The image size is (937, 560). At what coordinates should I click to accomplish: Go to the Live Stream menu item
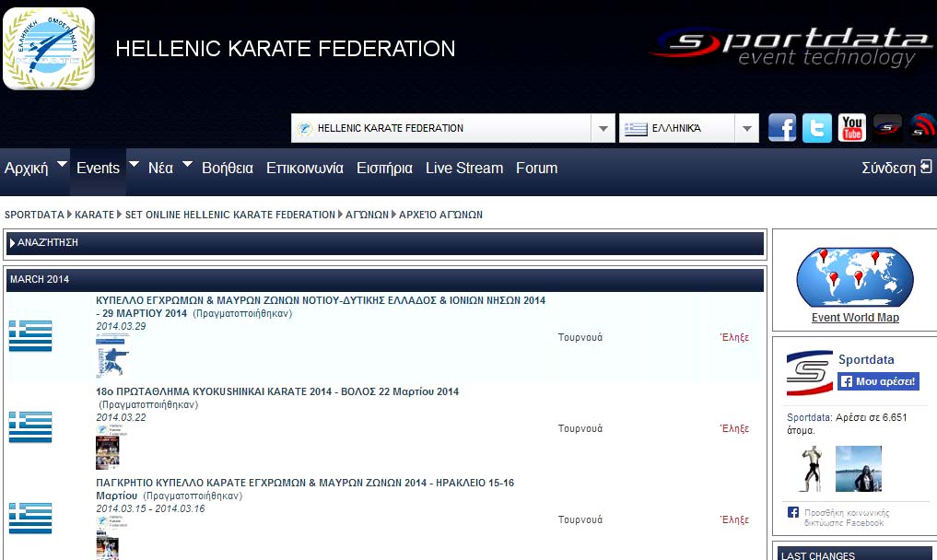tap(463, 169)
